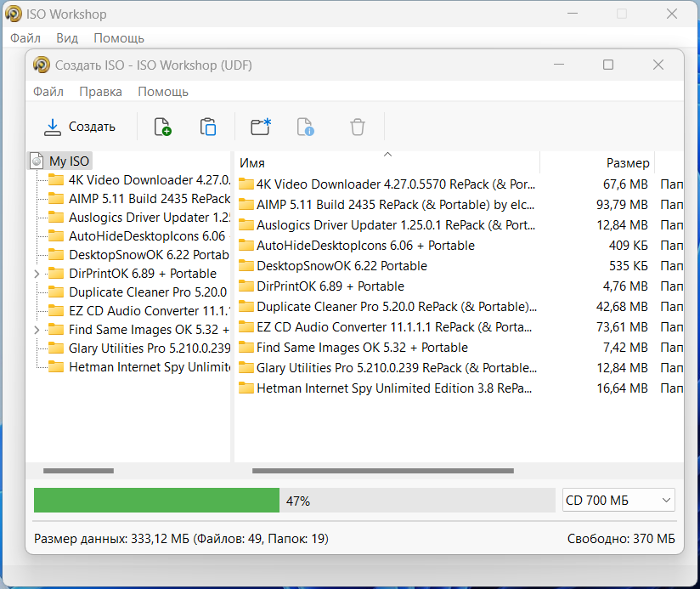Select 4K Video Downloader 4.27.0.5570 list row
Image resolution: width=700 pixels, height=589 pixels.
pos(459,184)
